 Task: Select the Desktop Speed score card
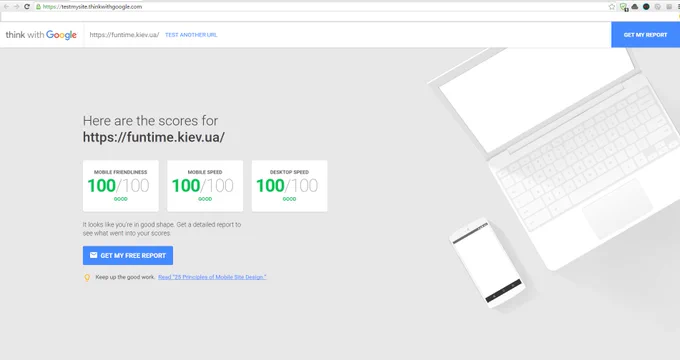click(x=290, y=186)
